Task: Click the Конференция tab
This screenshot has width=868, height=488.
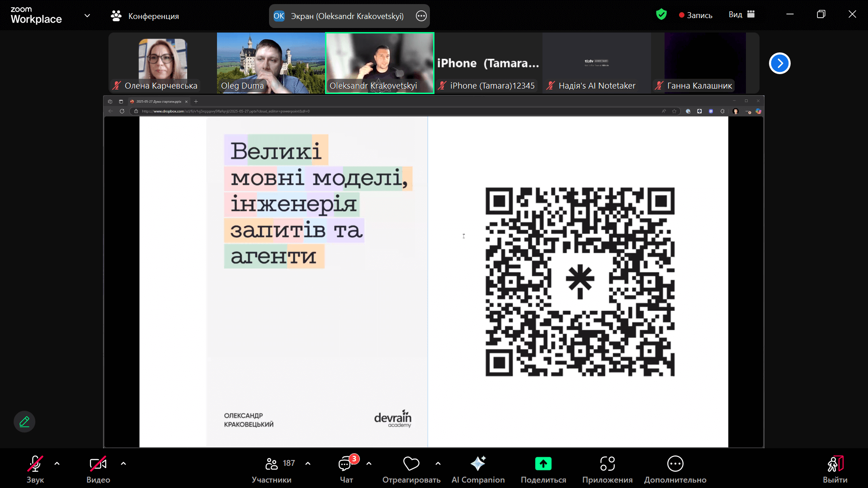Action: point(145,16)
